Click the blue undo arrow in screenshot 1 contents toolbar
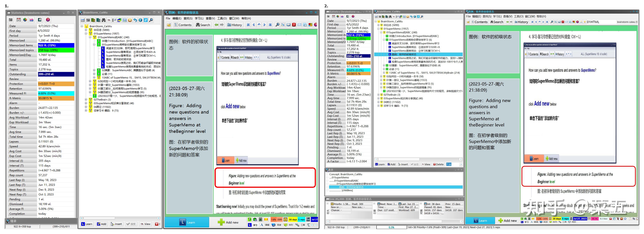This screenshot has width=644, height=234. coord(135,20)
